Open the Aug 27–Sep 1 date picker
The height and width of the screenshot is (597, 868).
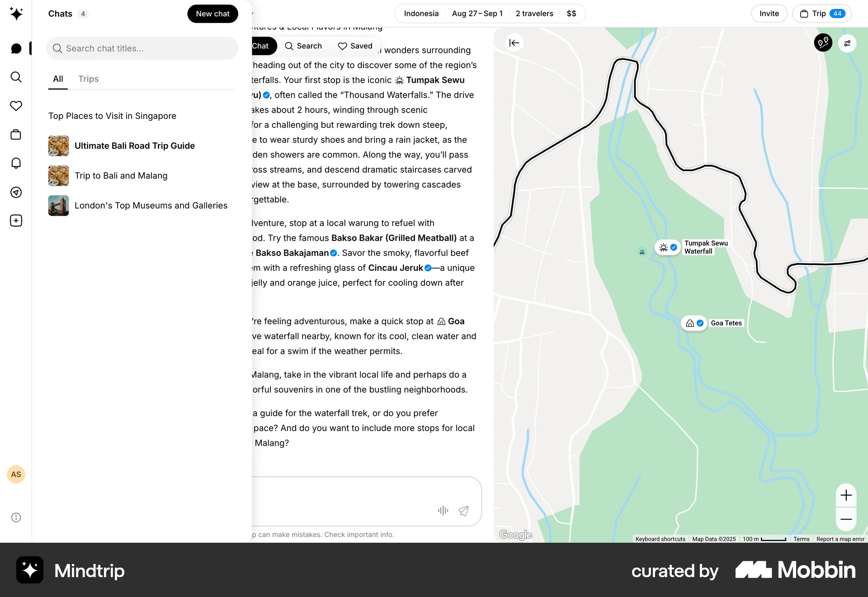[477, 14]
